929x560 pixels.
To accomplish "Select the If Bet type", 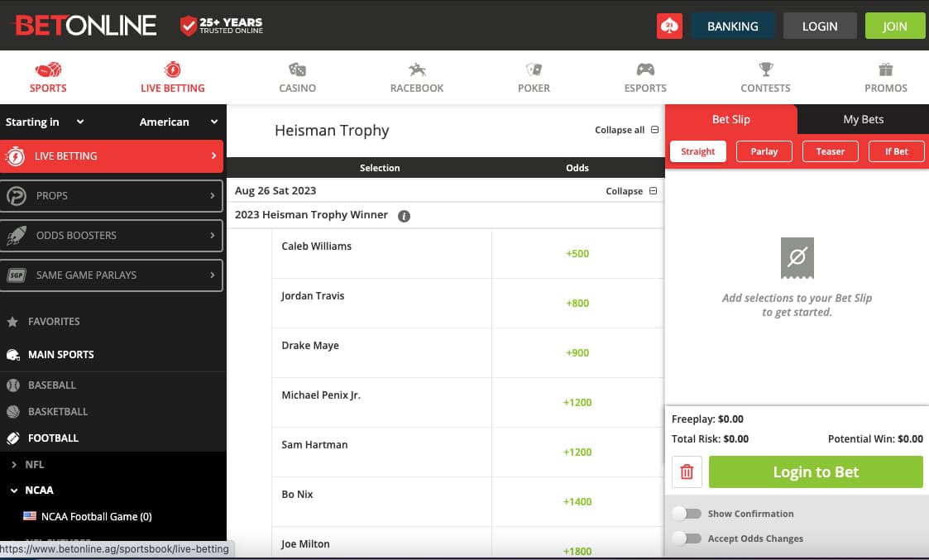I will (x=897, y=151).
